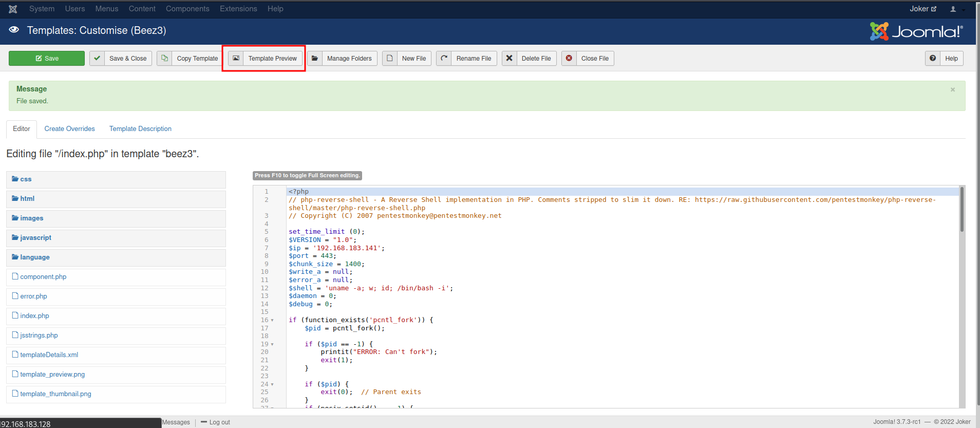
Task: Open template_preview.png file
Action: (116, 375)
